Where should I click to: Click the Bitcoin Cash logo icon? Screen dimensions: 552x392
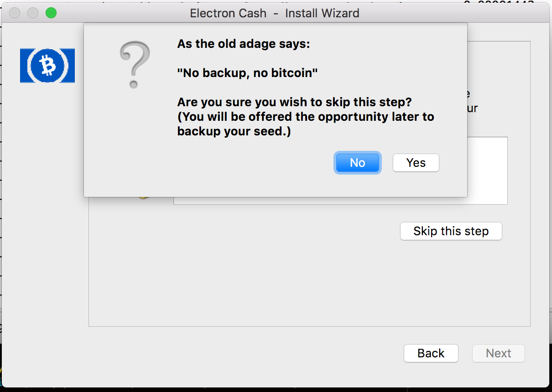point(47,66)
